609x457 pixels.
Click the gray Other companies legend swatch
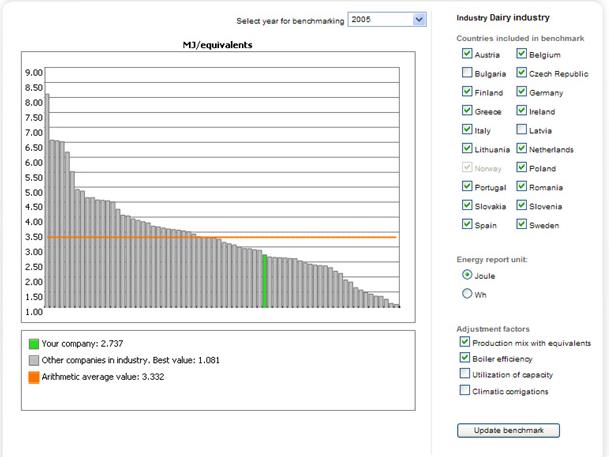pyautogui.click(x=34, y=361)
